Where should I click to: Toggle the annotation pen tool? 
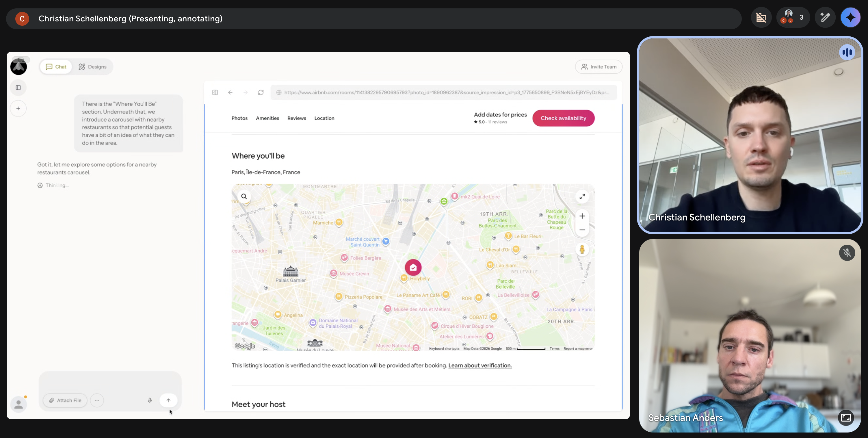click(825, 17)
